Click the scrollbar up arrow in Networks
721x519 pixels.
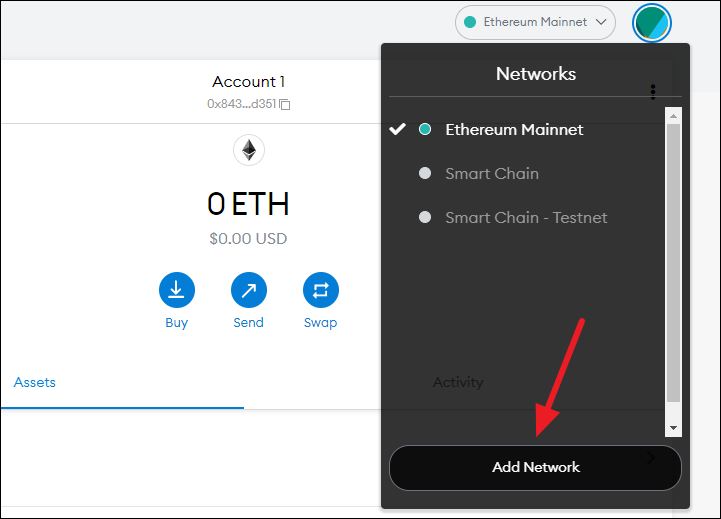pos(673,116)
